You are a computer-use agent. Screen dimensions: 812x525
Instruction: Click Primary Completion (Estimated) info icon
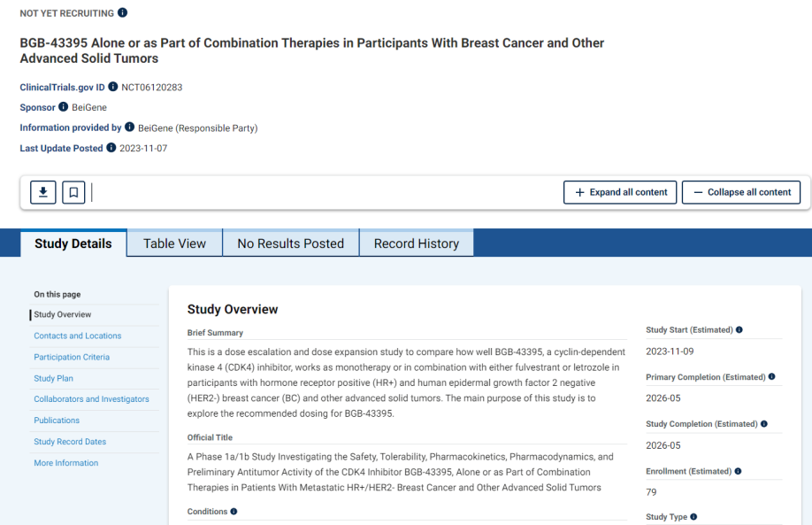pos(772,377)
